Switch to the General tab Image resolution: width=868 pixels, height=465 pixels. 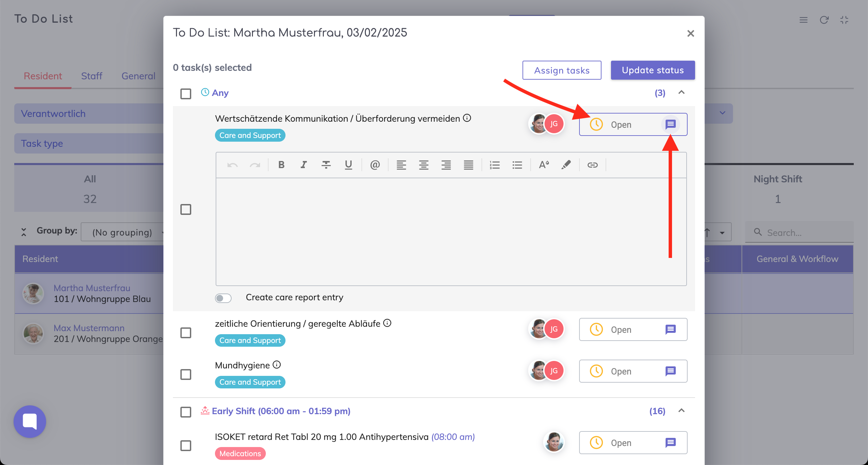pyautogui.click(x=138, y=76)
